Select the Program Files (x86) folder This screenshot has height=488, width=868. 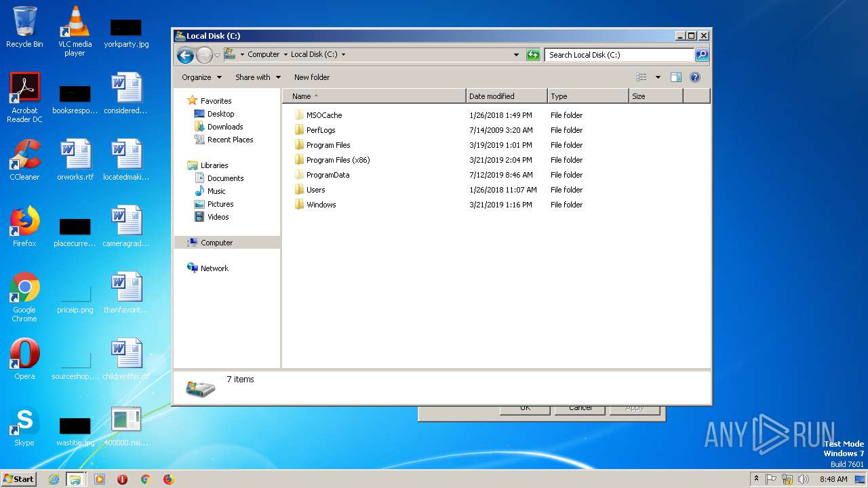(x=338, y=160)
